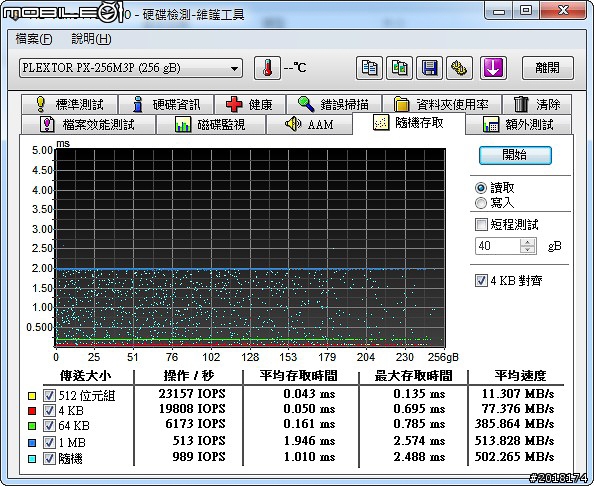The image size is (594, 486).
Task: Click the copy screenshot to clipboard icon
Action: (399, 68)
